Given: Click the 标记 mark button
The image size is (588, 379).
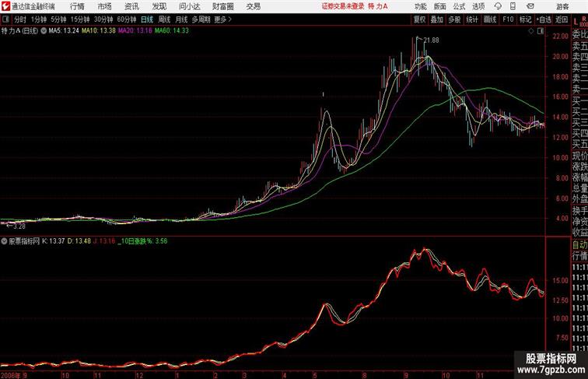Looking at the screenshot, I should (525, 19).
